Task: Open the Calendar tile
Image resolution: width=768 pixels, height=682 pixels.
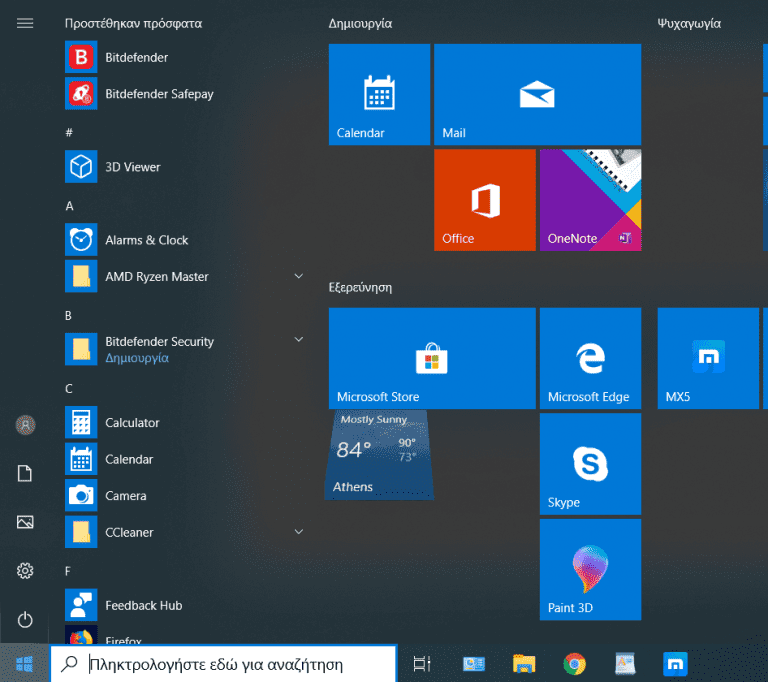Action: [x=379, y=95]
